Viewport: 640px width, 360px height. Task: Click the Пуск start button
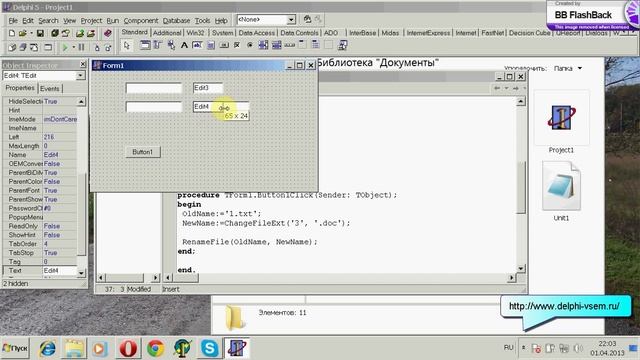[15, 348]
